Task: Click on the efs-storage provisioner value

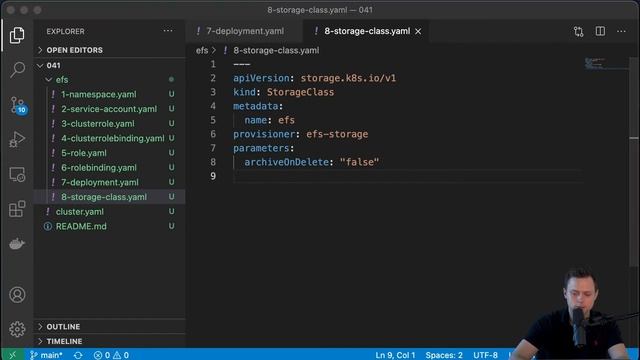Action: [x=337, y=134]
